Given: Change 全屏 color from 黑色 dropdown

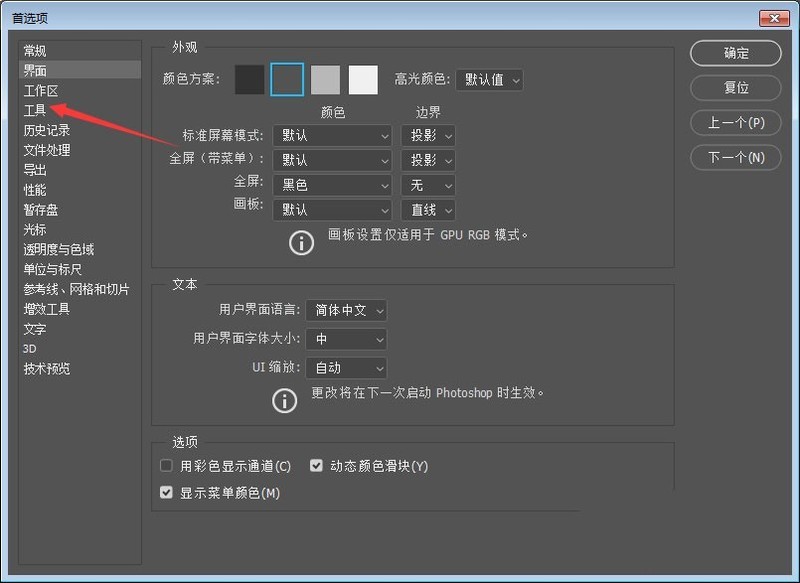Looking at the screenshot, I should point(332,185).
